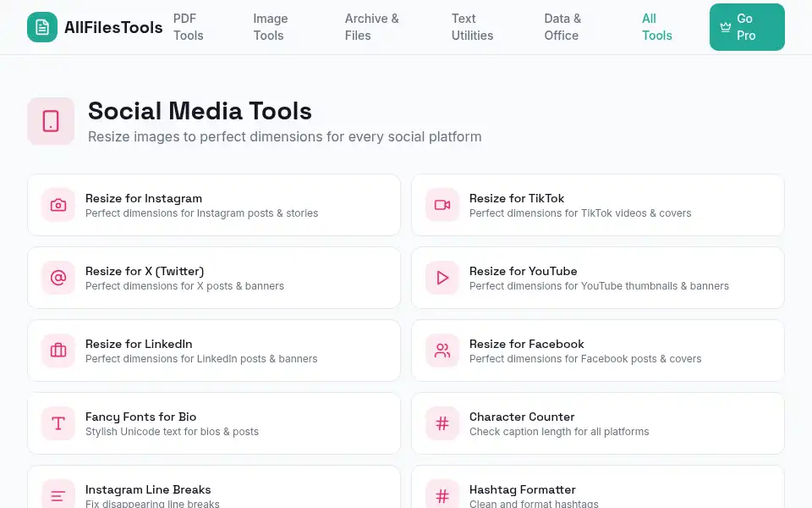
Task: Open Resize for Instagram tool
Action: coord(214,205)
